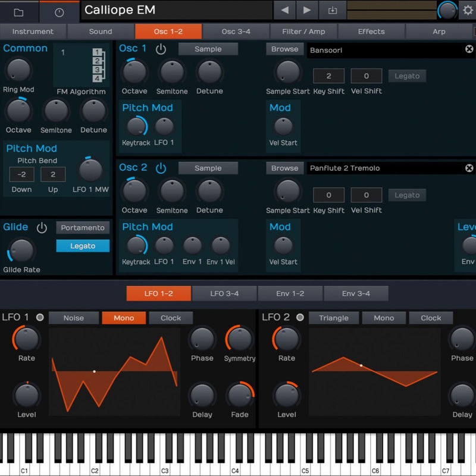
Task: Open LFO 2 Triangle waveform dropdown
Action: [x=333, y=318]
